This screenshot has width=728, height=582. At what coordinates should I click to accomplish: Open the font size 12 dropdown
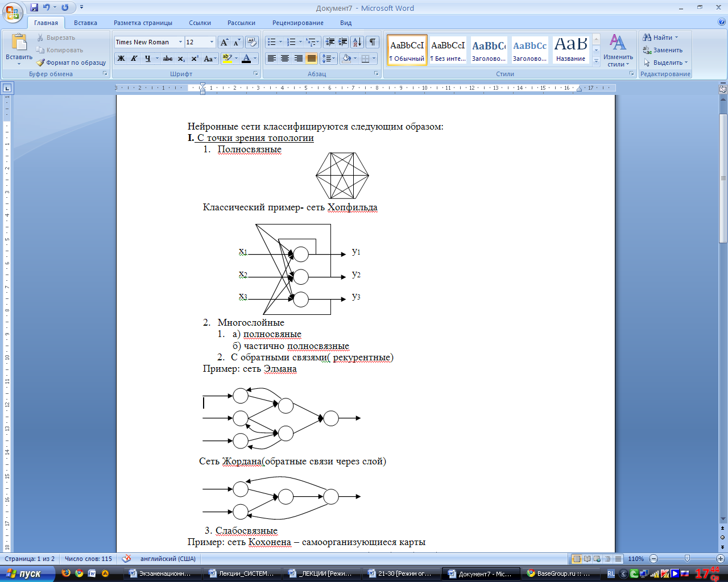[x=212, y=42]
